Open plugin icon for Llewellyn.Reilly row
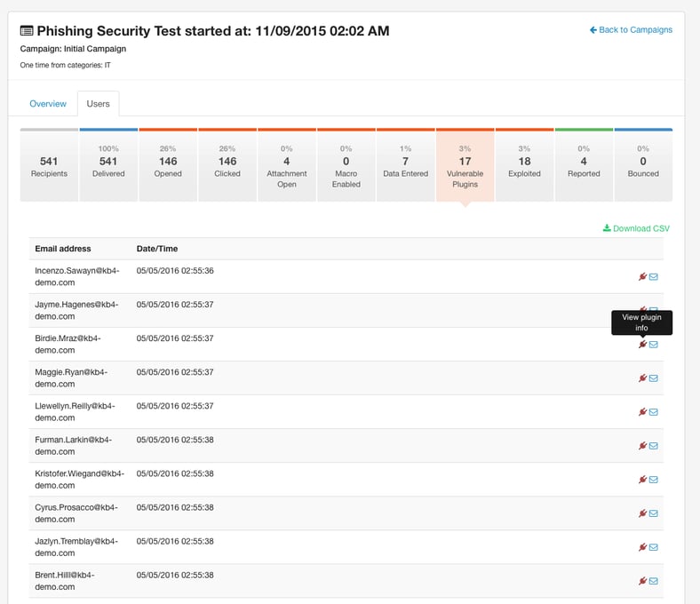700x604 pixels. pyautogui.click(x=642, y=412)
